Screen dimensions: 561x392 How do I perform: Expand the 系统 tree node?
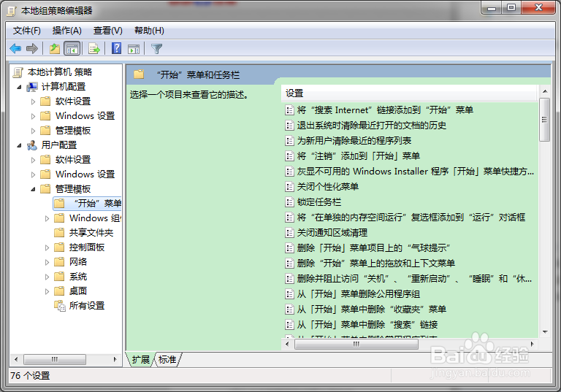point(47,277)
